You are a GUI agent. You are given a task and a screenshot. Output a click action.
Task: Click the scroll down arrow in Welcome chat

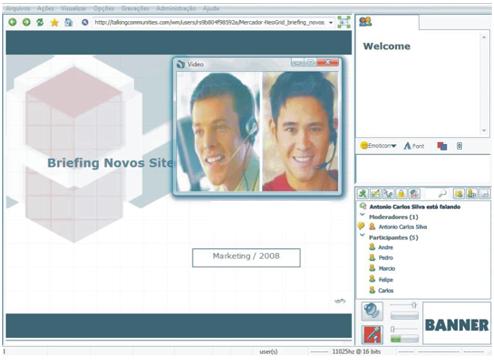(x=484, y=131)
